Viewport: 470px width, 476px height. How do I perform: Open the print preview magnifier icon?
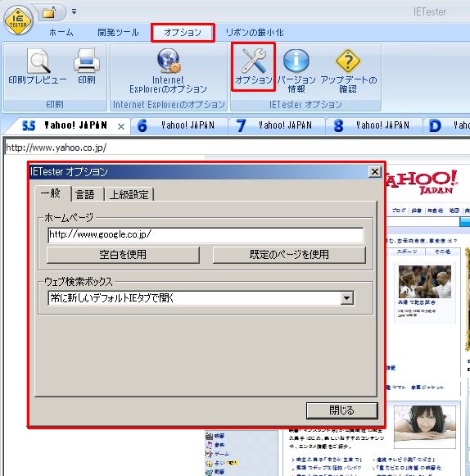(x=38, y=61)
